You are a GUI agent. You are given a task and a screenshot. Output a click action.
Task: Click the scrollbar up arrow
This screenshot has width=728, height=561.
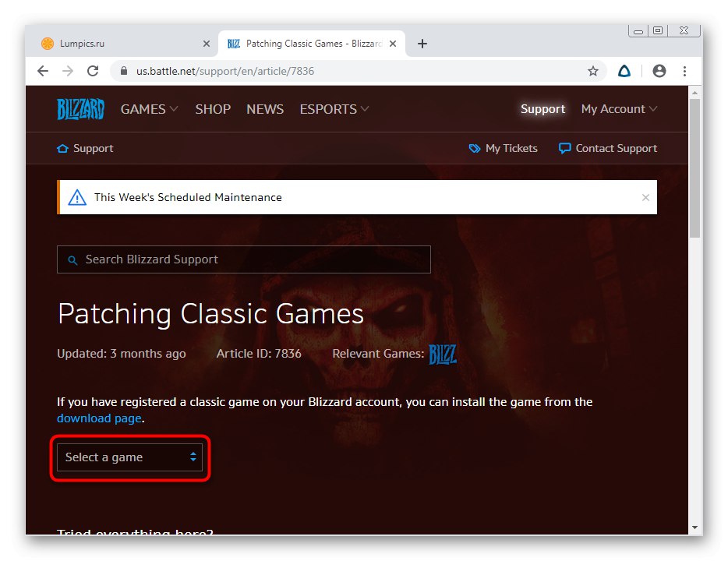click(694, 93)
